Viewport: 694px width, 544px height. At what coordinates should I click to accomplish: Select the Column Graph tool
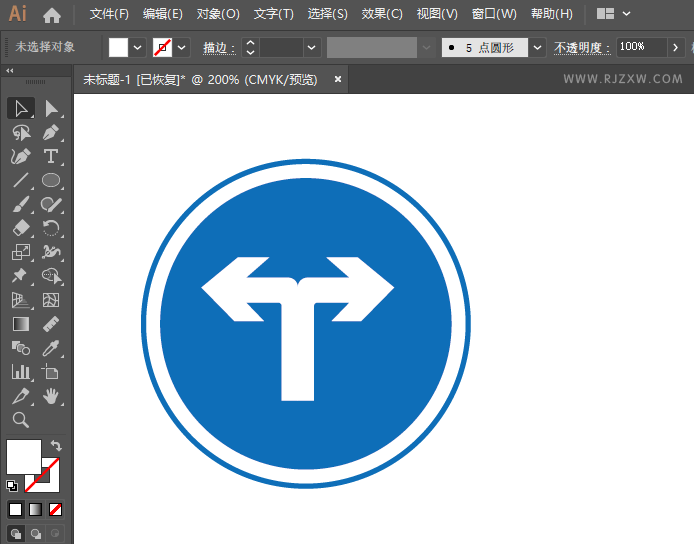pos(21,372)
